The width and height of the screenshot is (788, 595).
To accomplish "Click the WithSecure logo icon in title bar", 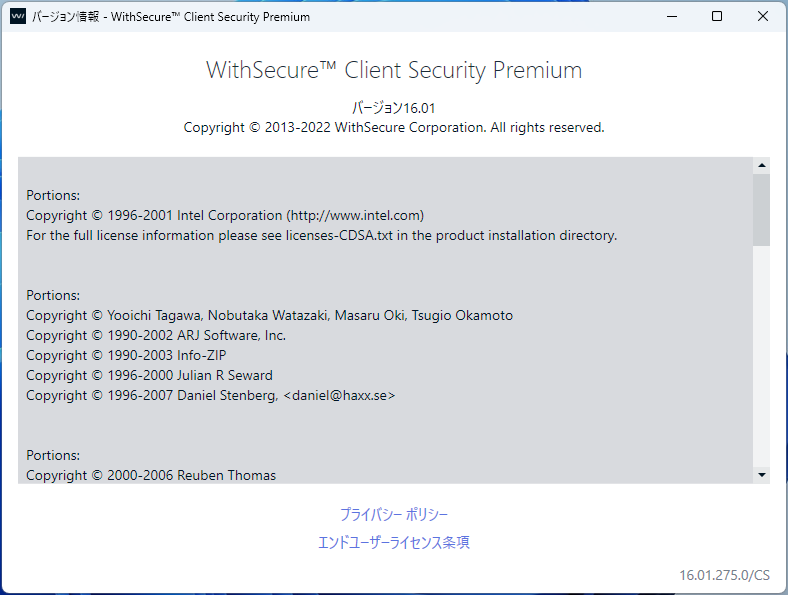I will [x=18, y=17].
